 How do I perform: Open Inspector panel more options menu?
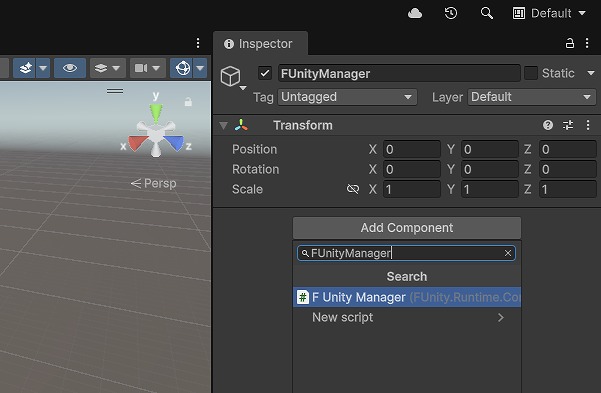pyautogui.click(x=587, y=43)
